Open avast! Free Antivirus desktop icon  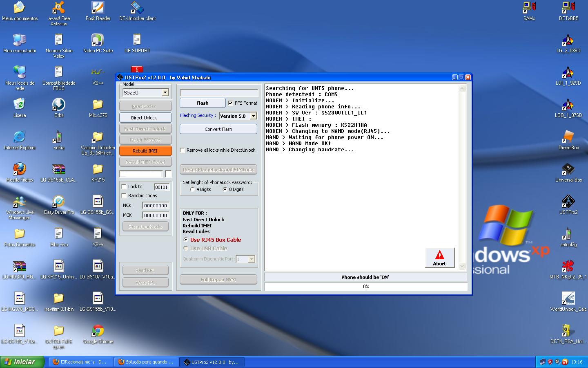pyautogui.click(x=59, y=13)
